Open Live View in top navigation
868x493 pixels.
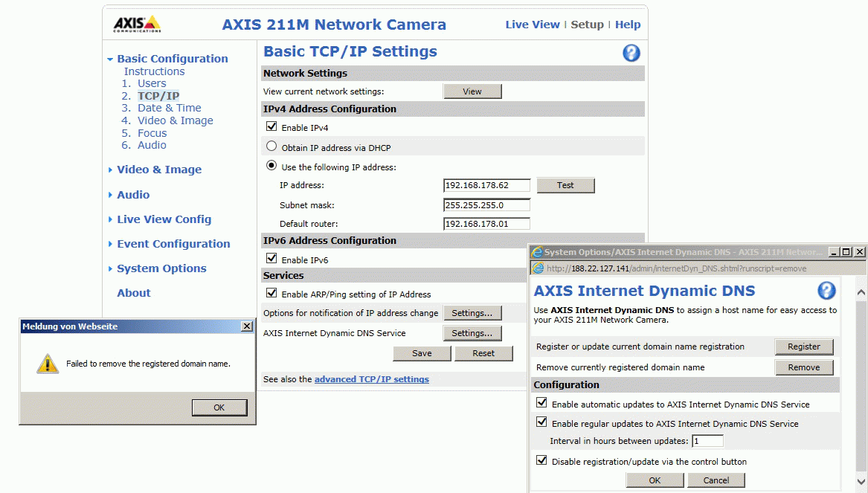[x=532, y=25]
